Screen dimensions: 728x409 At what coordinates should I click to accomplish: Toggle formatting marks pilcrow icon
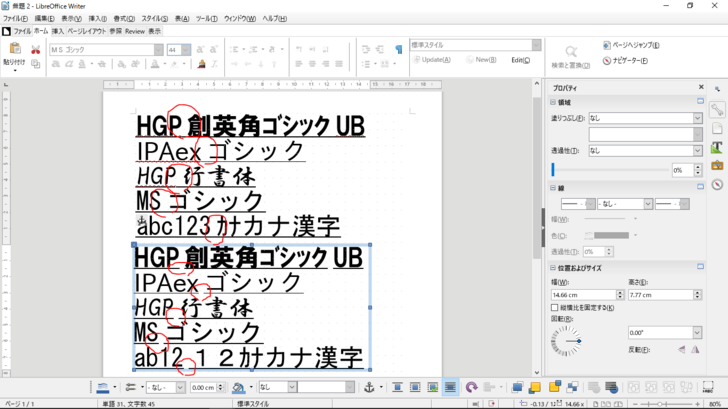398,49
